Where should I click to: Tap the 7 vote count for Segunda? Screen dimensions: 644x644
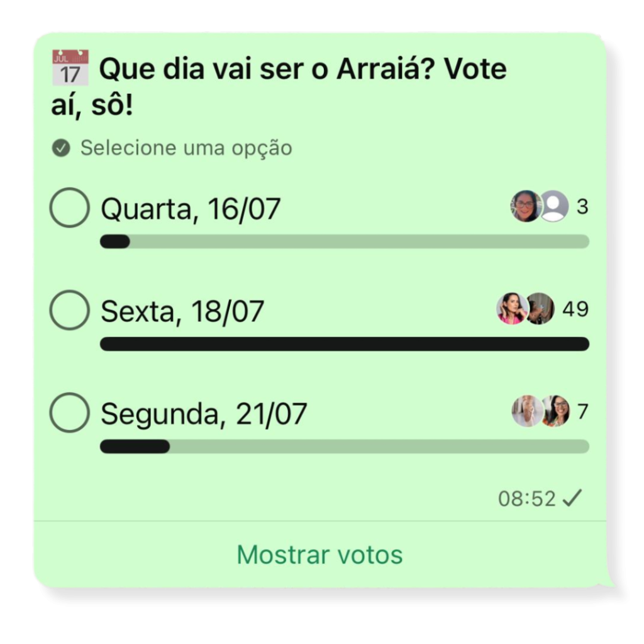583,411
